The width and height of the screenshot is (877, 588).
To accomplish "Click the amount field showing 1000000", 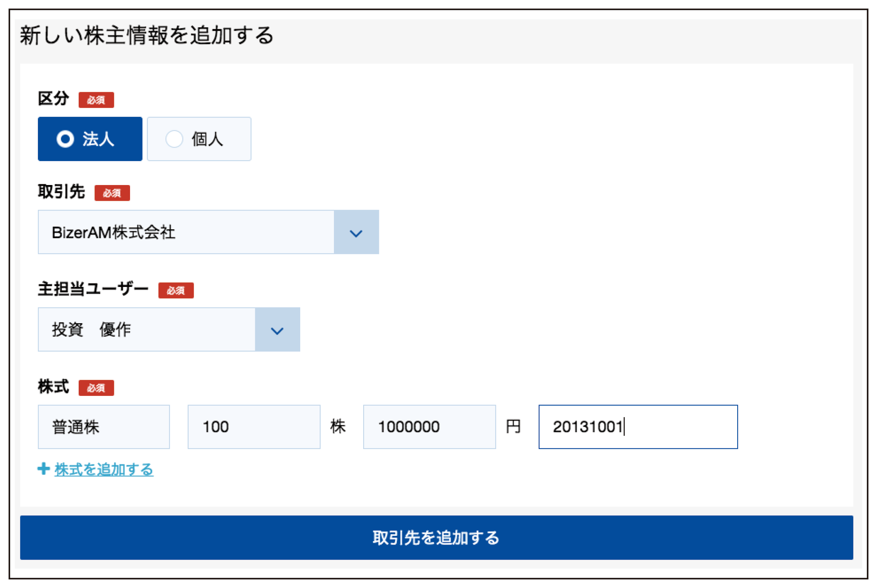I will tap(430, 427).
